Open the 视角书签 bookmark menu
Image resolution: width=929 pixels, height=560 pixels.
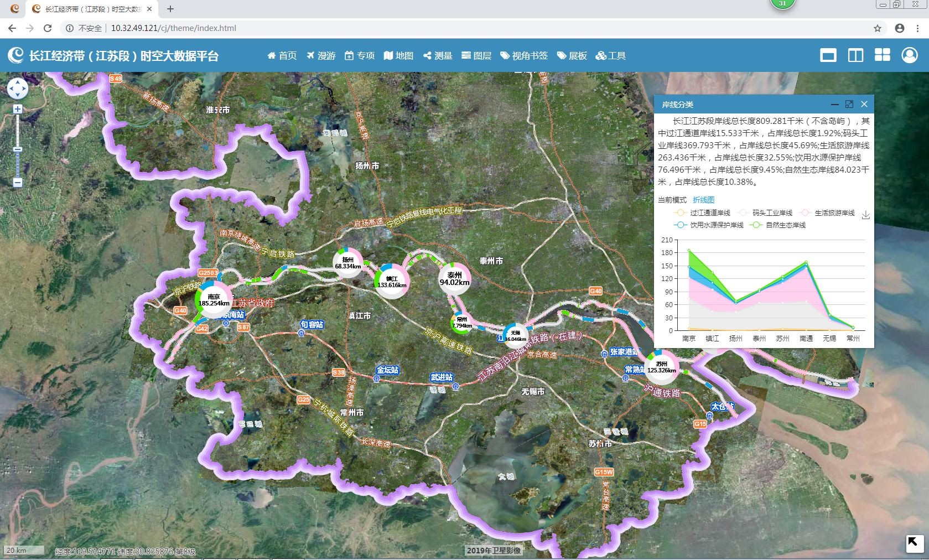point(524,56)
